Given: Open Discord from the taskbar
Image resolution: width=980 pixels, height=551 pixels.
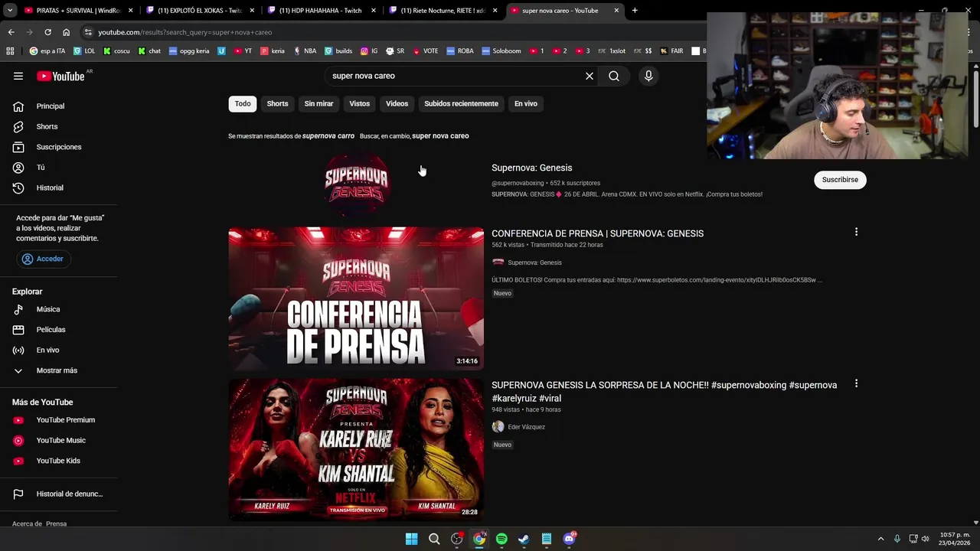Looking at the screenshot, I should (x=569, y=539).
